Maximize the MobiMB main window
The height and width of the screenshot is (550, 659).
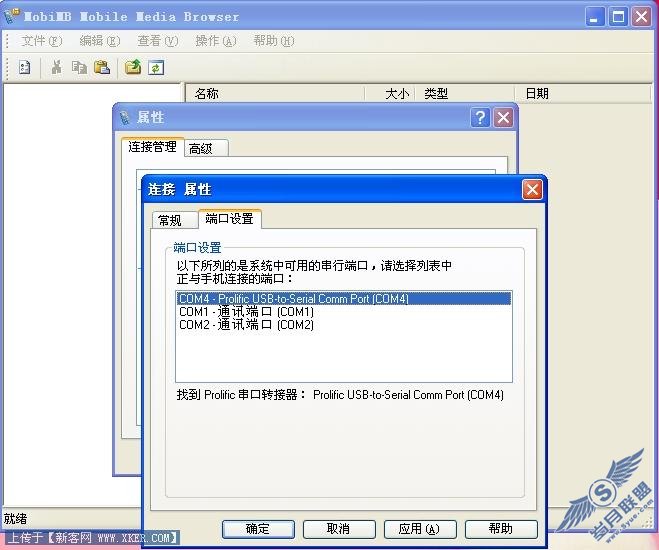click(618, 17)
